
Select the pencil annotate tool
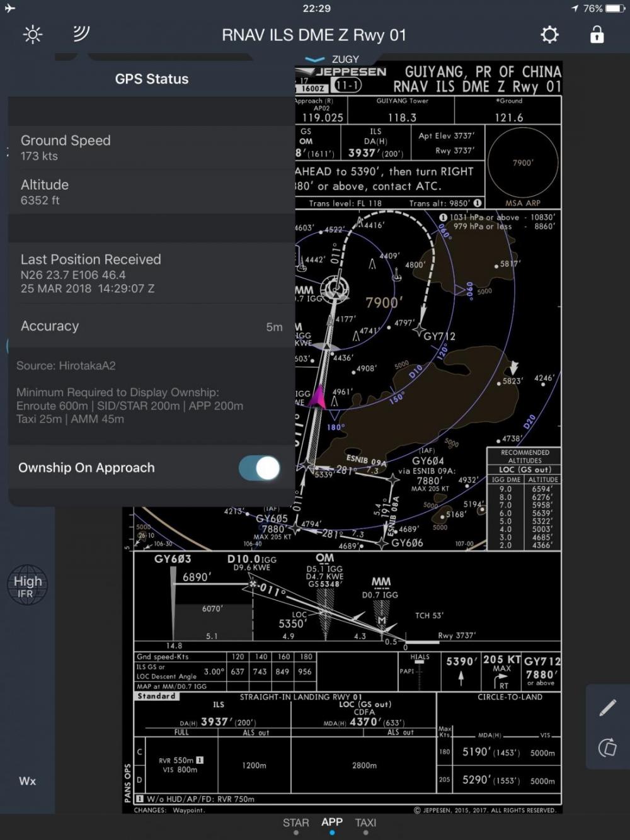(608, 708)
